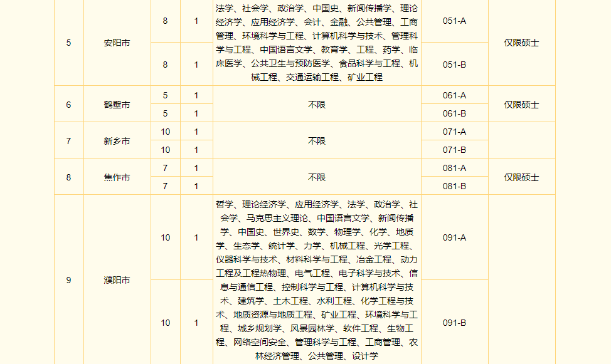
Task: Click 不限 in the 新乡市 row
Action: coord(317,141)
